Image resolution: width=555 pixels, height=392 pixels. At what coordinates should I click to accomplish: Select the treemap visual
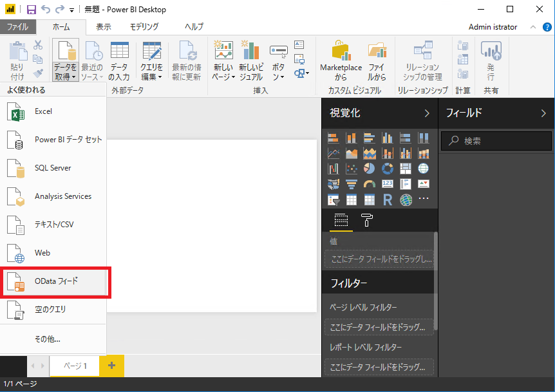[406, 169]
